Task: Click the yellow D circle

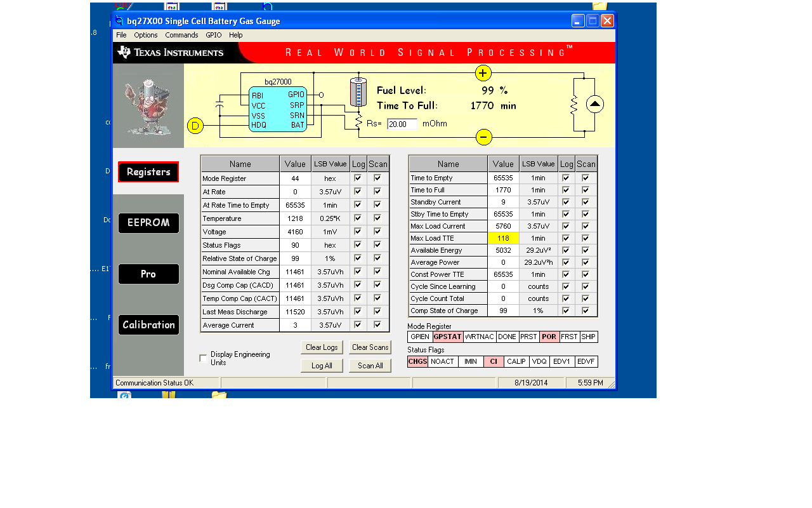Action: point(195,126)
